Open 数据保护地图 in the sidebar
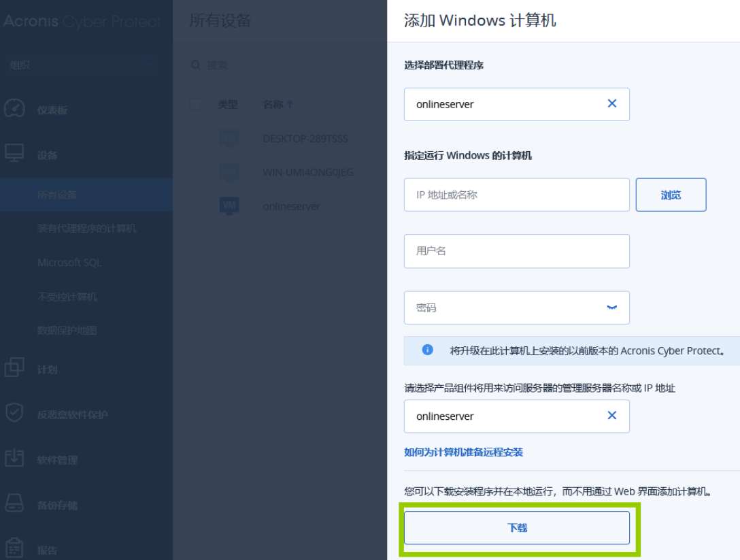Screen dimensions: 740x560 tap(67, 331)
